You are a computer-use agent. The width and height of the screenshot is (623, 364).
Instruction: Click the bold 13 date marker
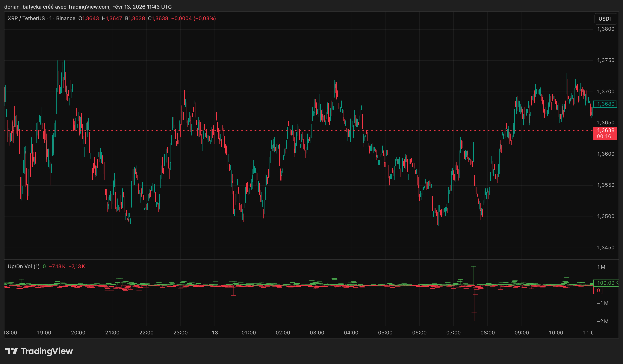[x=215, y=333]
